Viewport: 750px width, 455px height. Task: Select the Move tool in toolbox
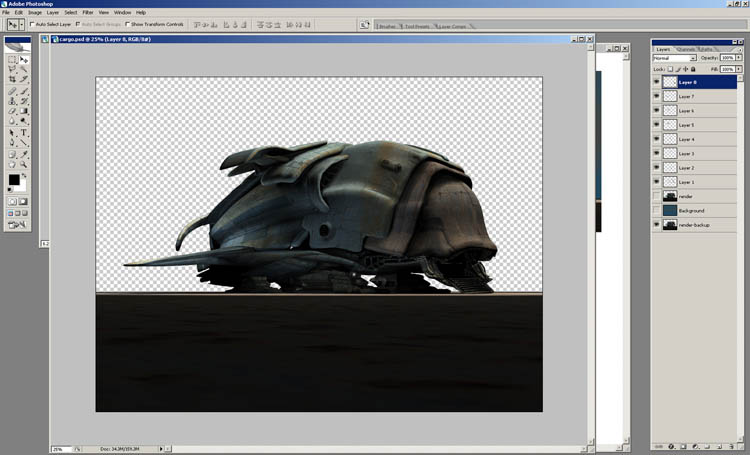pyautogui.click(x=24, y=60)
